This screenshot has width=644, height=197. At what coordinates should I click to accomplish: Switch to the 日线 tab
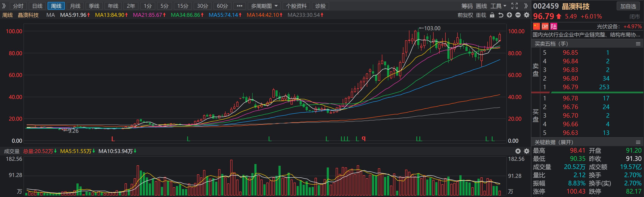pos(37,6)
